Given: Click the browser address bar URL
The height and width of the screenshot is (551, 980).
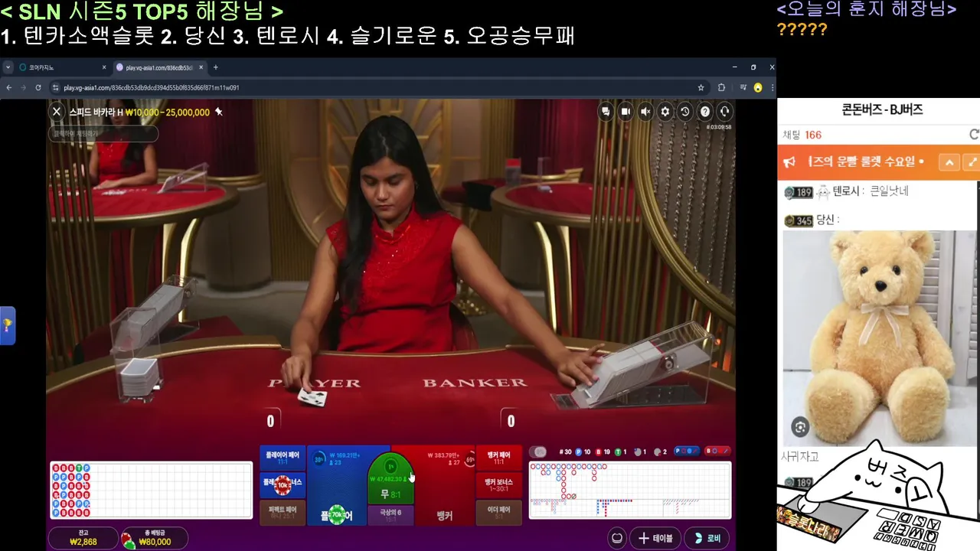Looking at the screenshot, I should [152, 87].
